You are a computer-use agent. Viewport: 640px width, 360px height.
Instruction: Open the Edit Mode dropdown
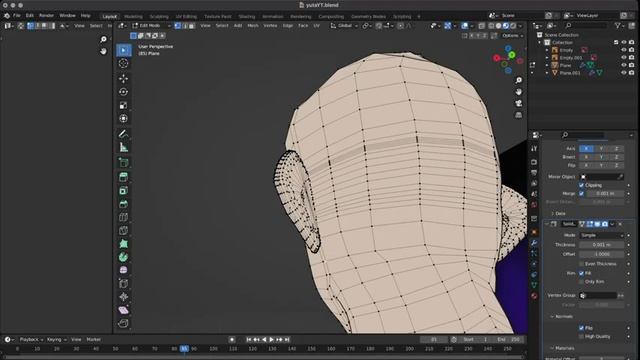coord(151,26)
